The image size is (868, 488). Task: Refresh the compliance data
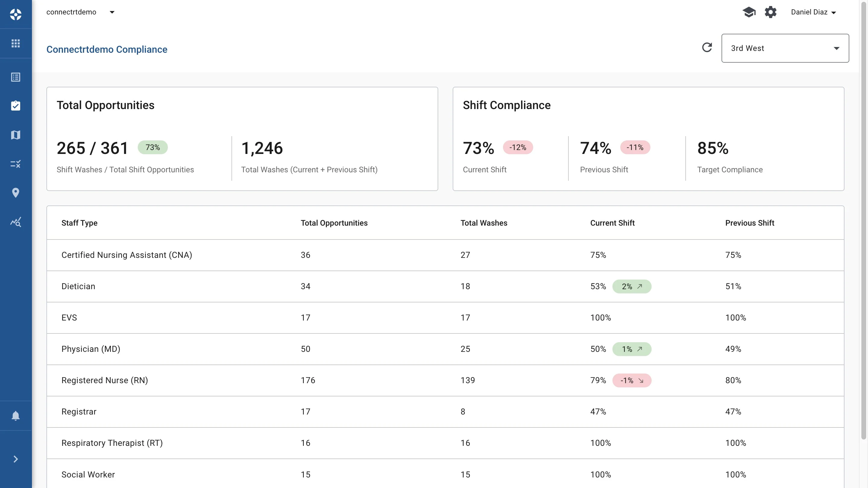707,48
